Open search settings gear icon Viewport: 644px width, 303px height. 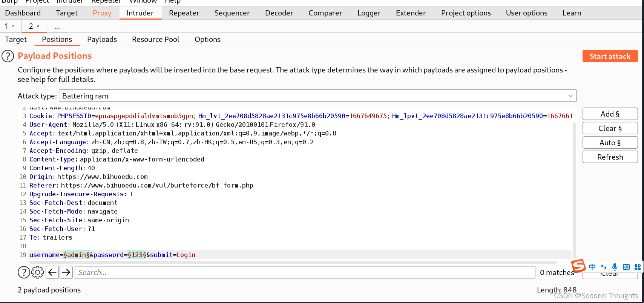pyautogui.click(x=37, y=272)
